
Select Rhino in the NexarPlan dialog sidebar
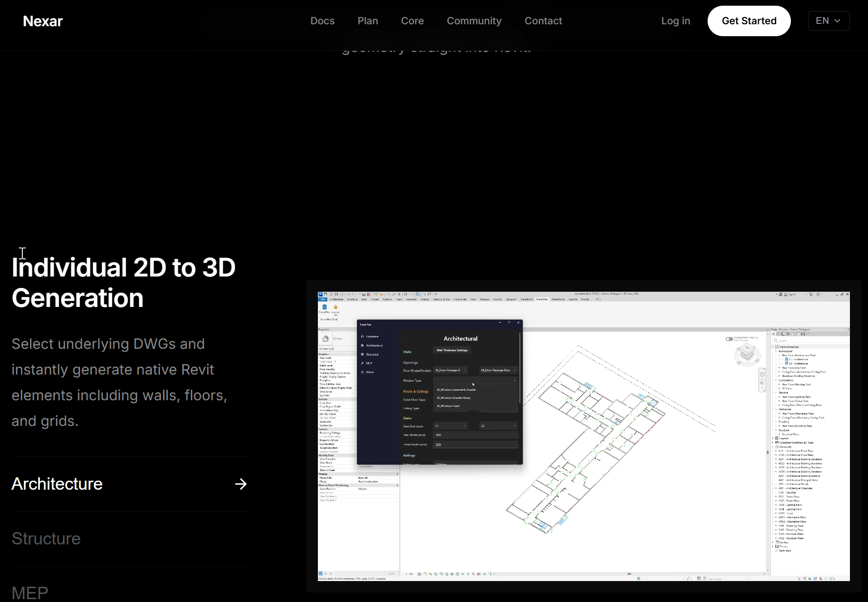370,372
